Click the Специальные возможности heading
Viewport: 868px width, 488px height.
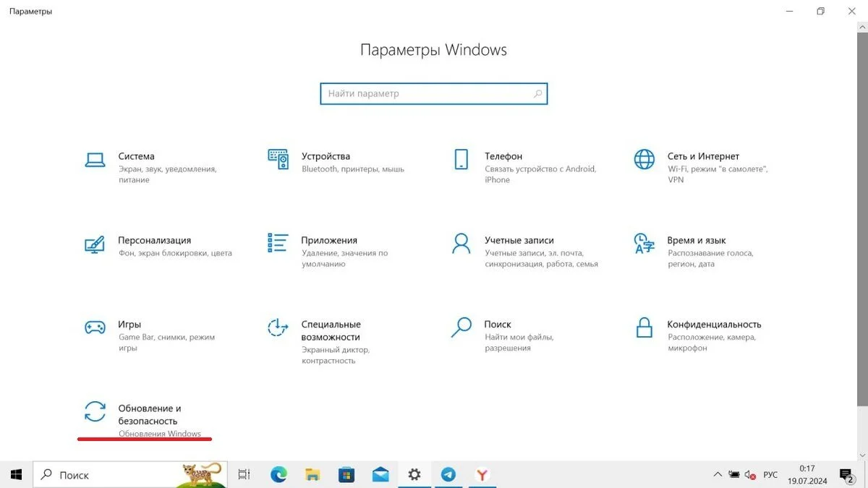[x=331, y=330]
